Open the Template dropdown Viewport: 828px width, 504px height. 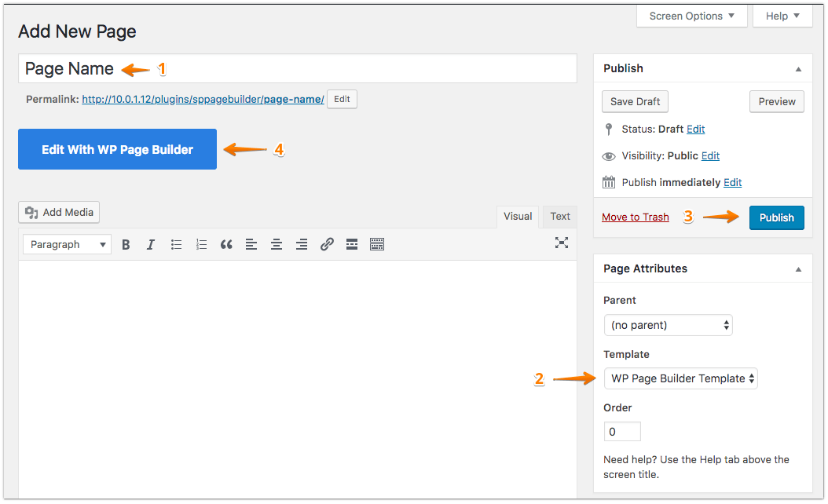[x=680, y=378]
